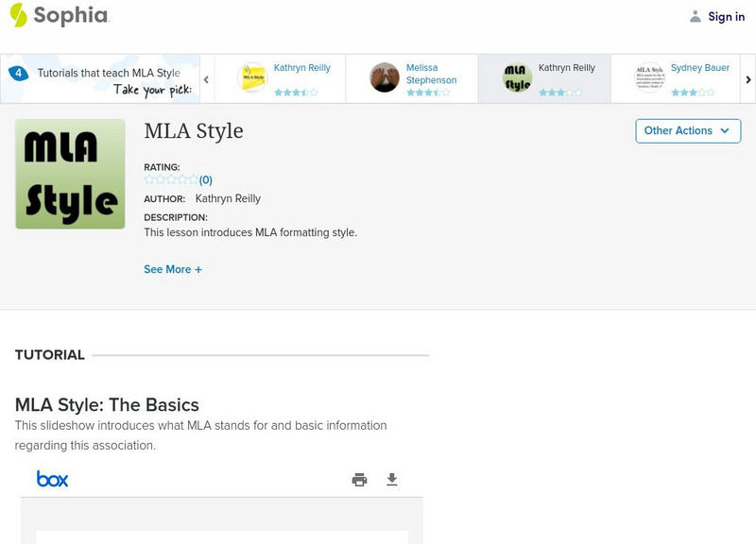Open the Sophia logo homepage link

pyautogui.click(x=60, y=15)
